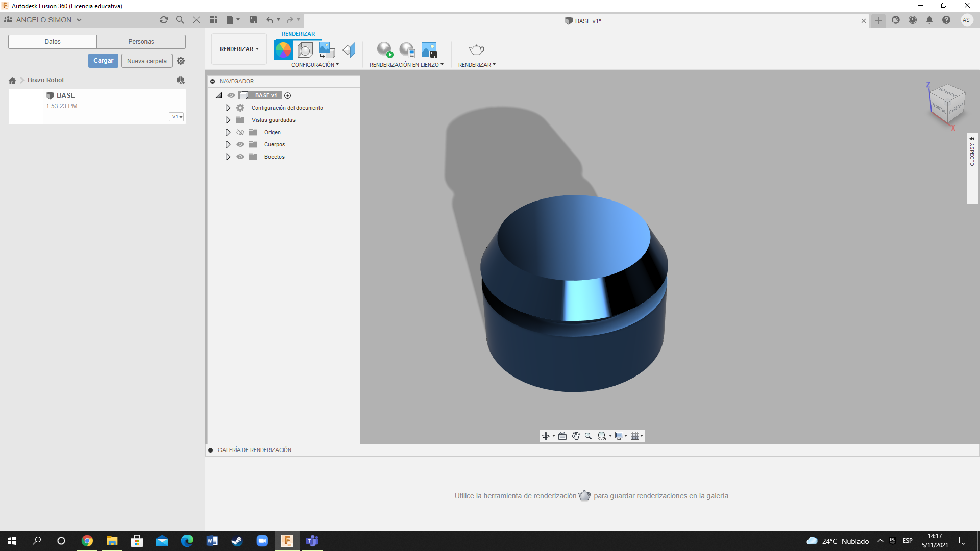The image size is (980, 551).
Task: Open the Fit zoom window tool
Action: click(x=602, y=436)
